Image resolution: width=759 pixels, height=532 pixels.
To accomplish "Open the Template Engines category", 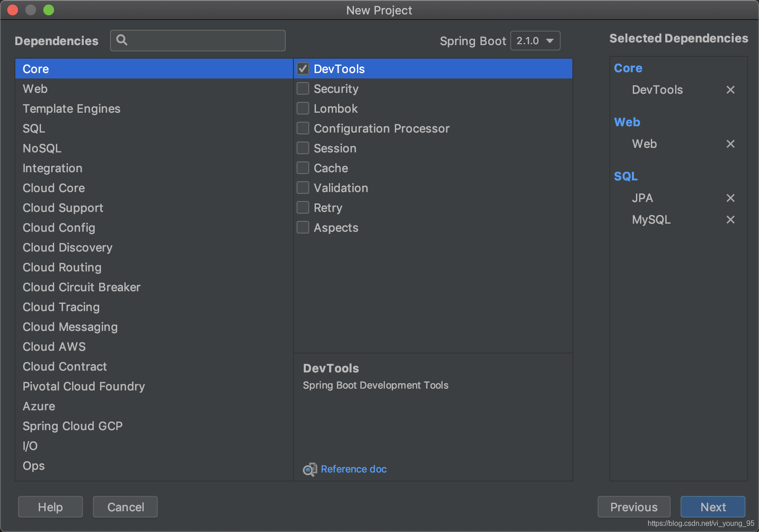I will 154,109.
